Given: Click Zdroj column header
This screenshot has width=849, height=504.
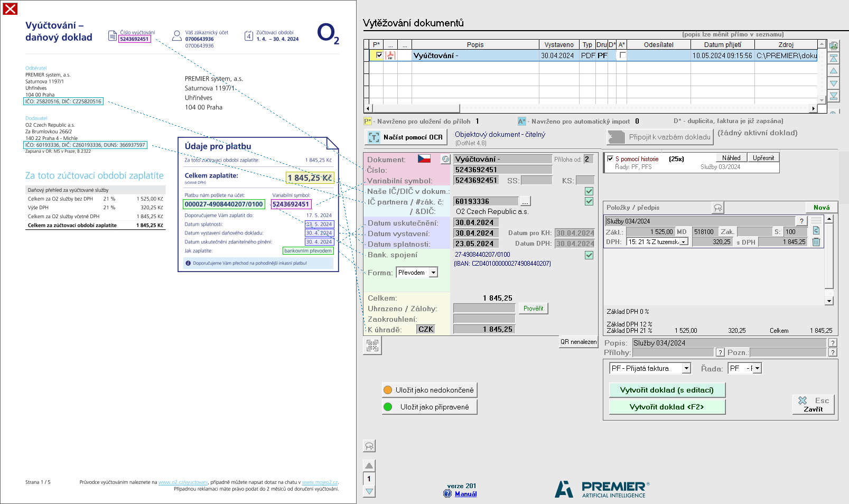Looking at the screenshot, I should tap(786, 45).
